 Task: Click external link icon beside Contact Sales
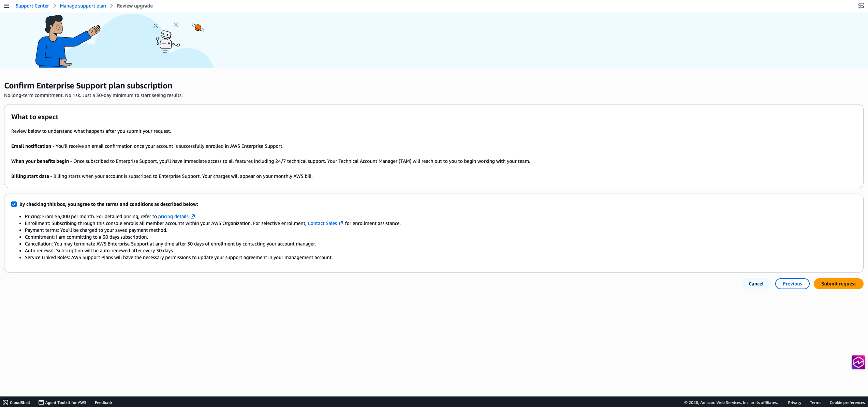[341, 223]
